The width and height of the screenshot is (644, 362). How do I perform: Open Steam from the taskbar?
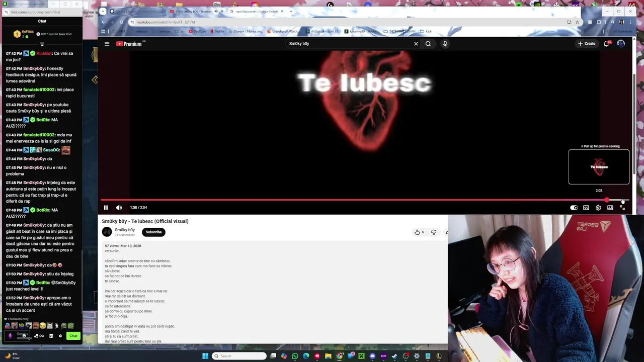[x=394, y=356]
